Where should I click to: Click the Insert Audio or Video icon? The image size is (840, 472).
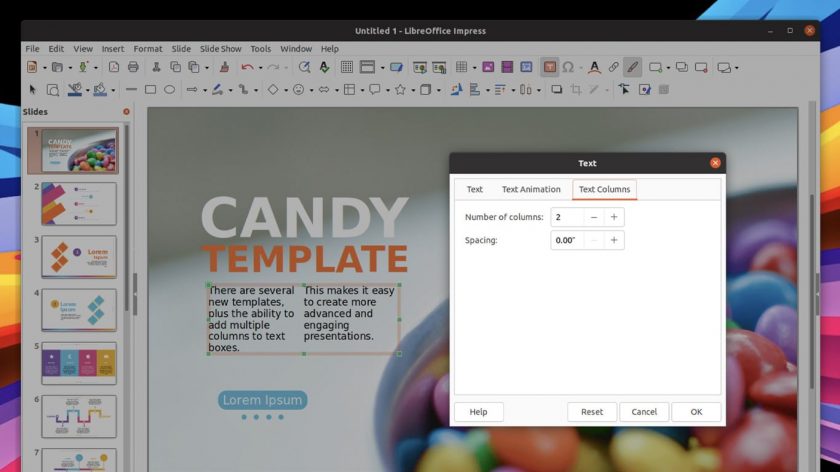tap(507, 67)
